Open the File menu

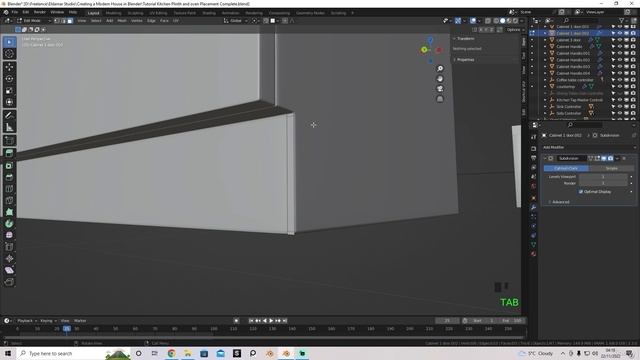pos(15,12)
